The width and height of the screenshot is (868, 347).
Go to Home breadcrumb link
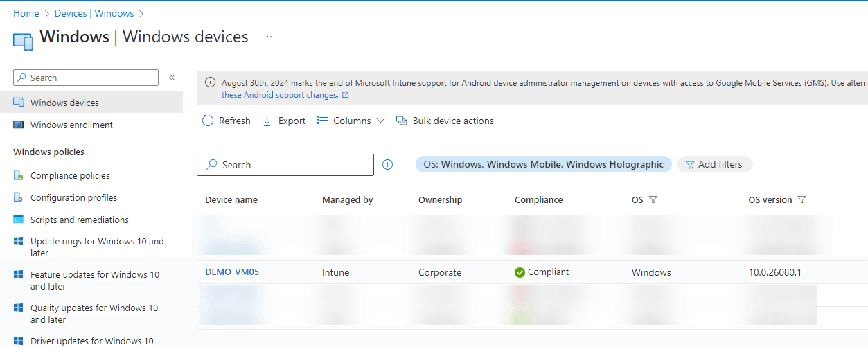26,13
